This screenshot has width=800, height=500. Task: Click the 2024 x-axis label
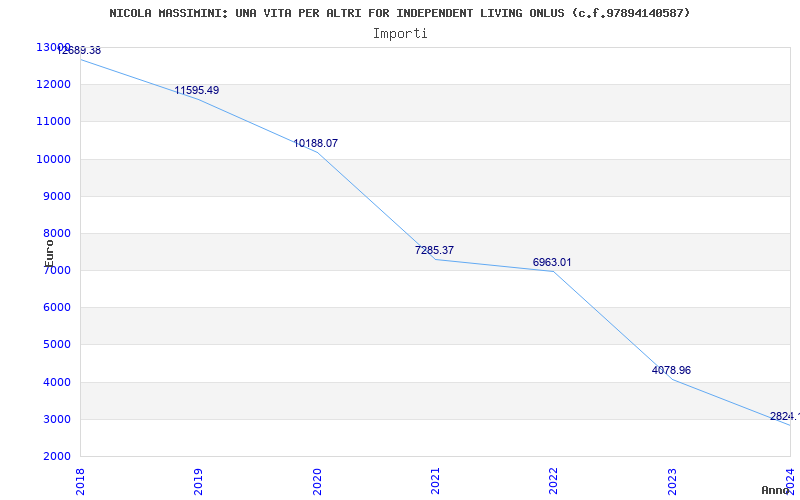(790, 482)
